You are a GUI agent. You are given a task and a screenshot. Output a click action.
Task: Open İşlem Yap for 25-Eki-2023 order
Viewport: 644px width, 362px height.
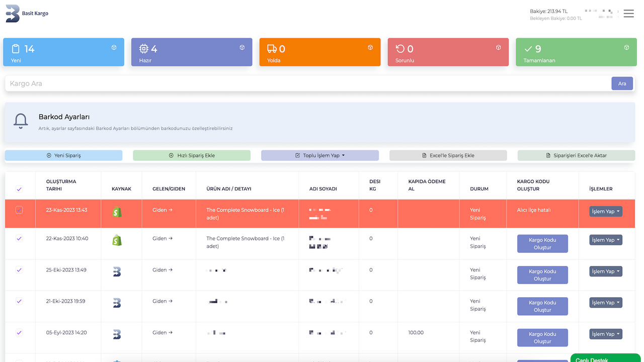coord(606,271)
